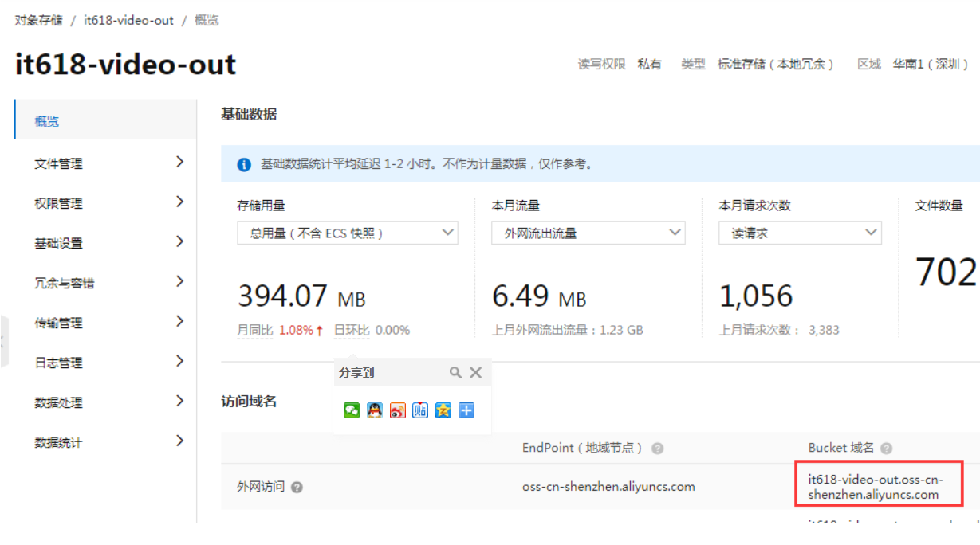Image resolution: width=980 pixels, height=545 pixels.
Task: Click the 访问域名 section heading
Action: click(249, 402)
